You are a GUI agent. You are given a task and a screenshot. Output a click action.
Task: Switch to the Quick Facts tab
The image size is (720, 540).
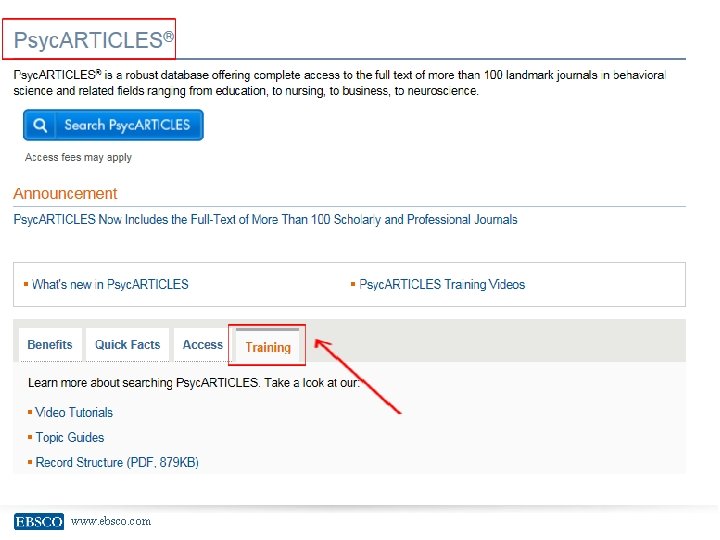[x=128, y=344]
